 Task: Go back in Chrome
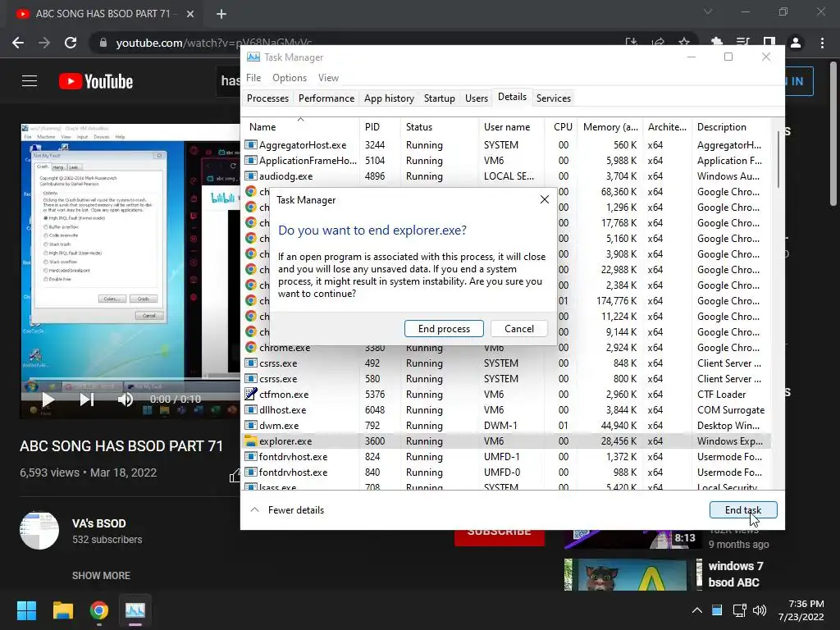[18, 43]
